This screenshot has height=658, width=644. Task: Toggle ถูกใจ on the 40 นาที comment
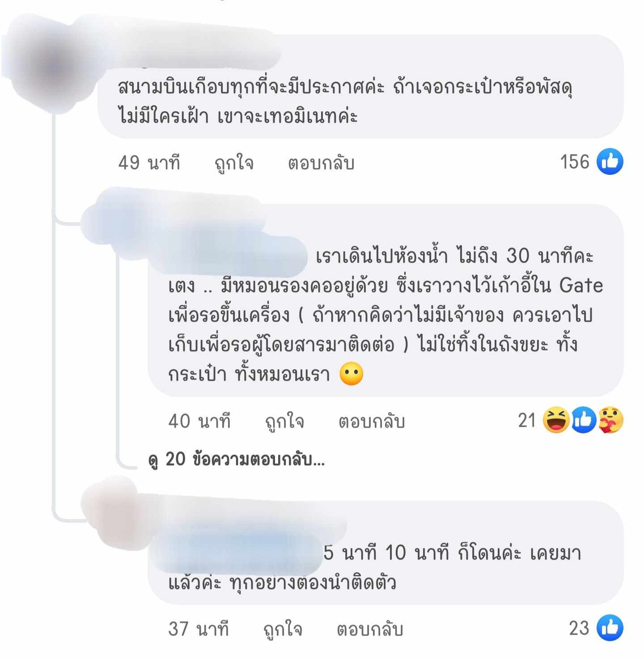pyautogui.click(x=284, y=422)
